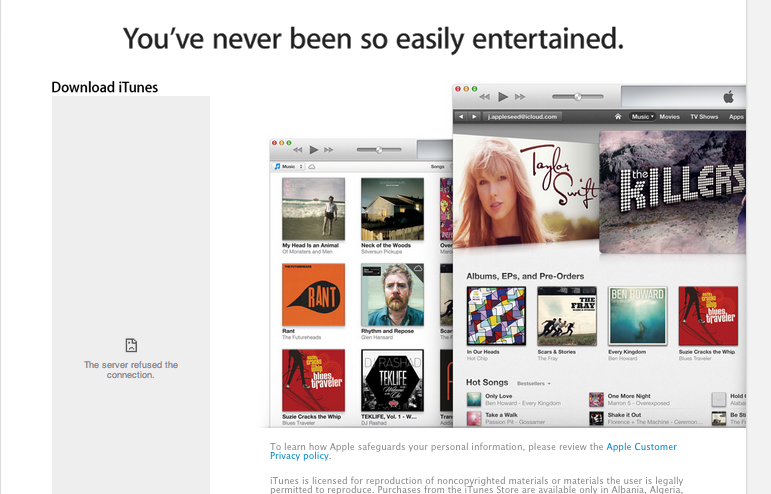Switch to the Songs tab in library window
Screen dimensions: 771x494
click(x=438, y=167)
